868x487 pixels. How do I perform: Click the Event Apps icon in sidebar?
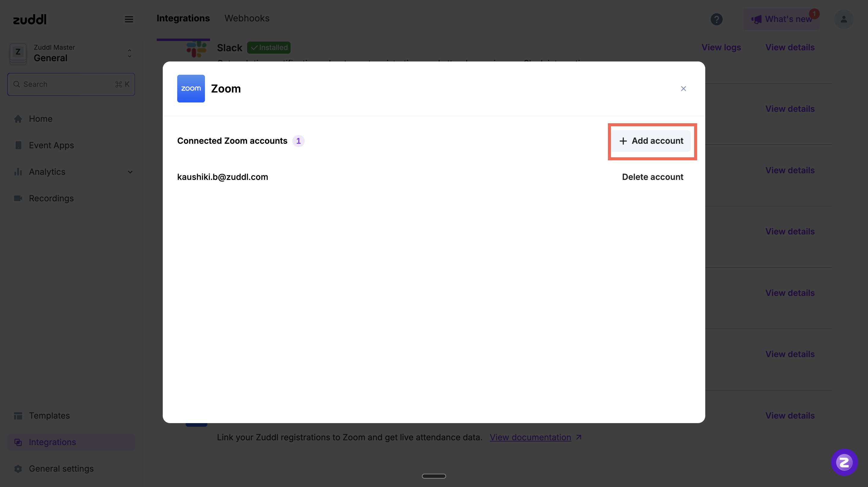(x=18, y=145)
